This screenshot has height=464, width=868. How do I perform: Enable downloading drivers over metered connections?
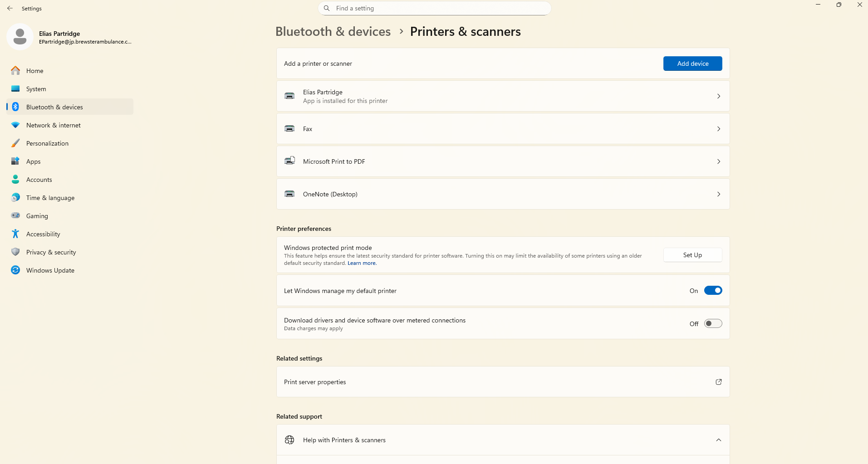point(713,324)
